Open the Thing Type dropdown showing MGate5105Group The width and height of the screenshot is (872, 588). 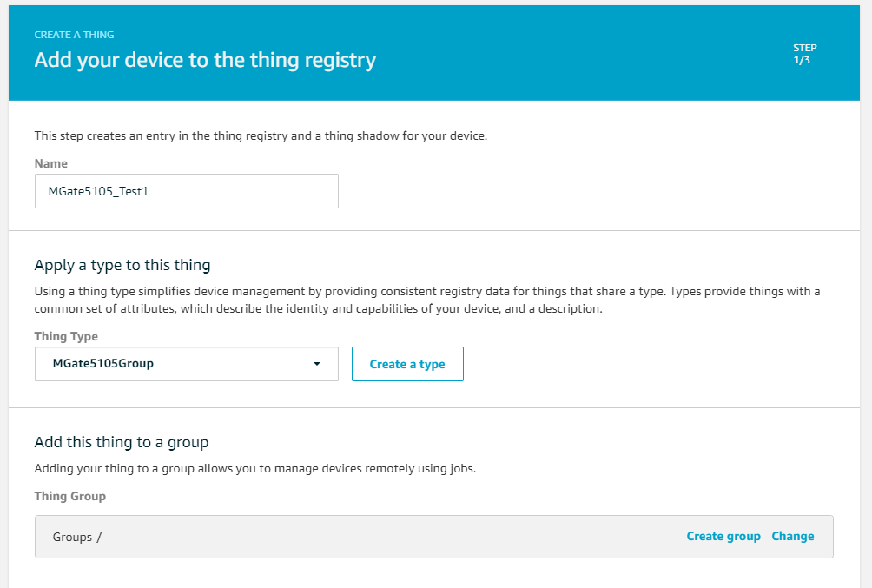click(x=187, y=364)
